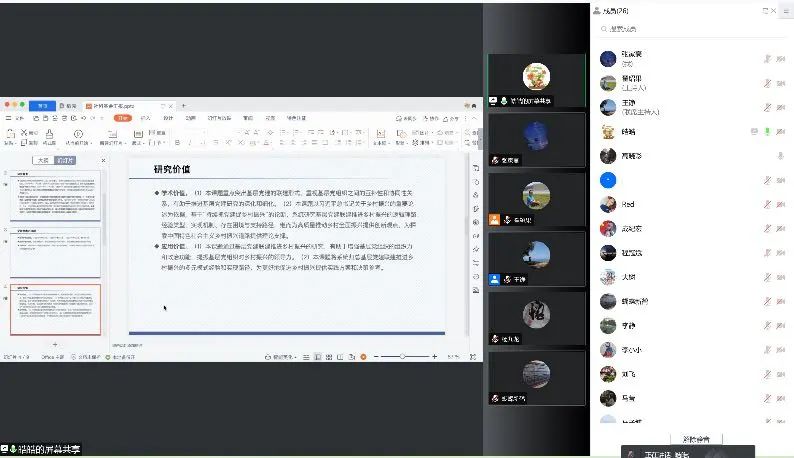Toggle the microphone of the first listed member
The image size is (794, 458).
click(767, 59)
